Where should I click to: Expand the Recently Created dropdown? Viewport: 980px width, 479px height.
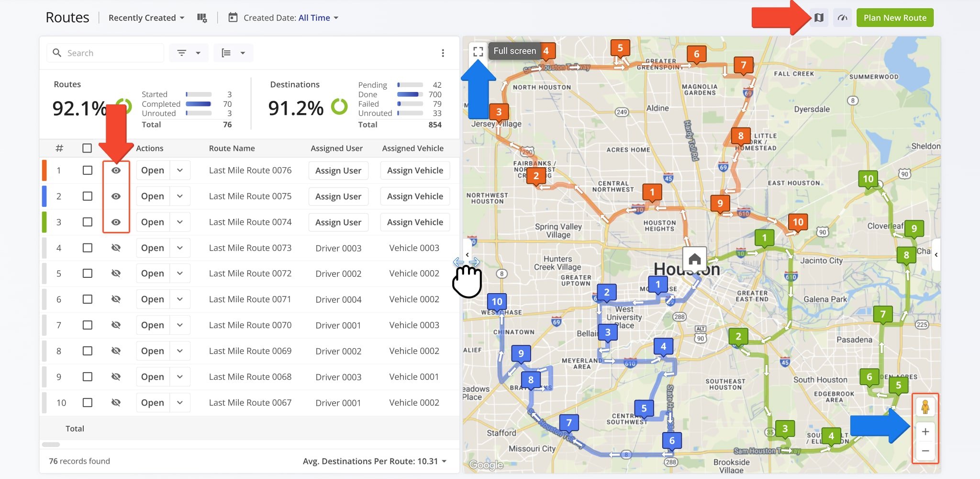tap(146, 18)
